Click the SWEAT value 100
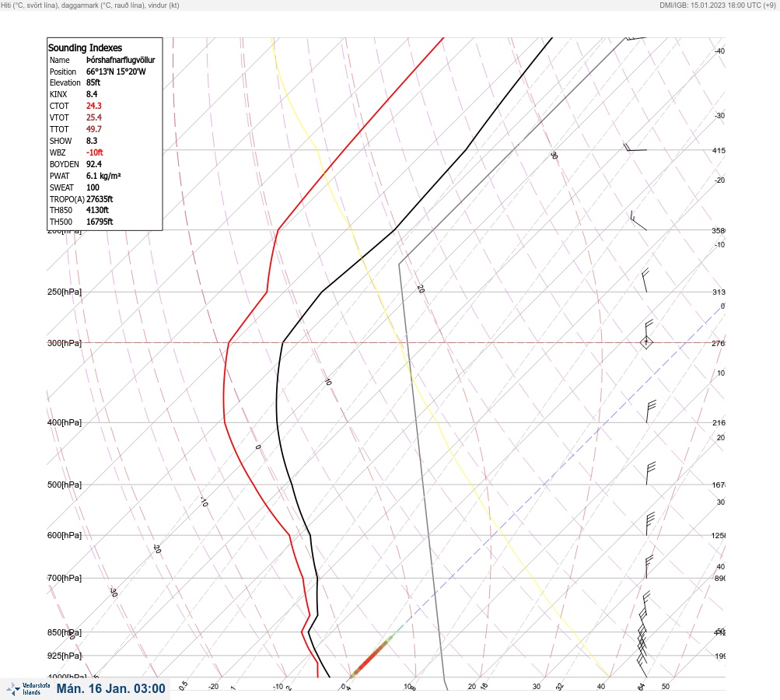The image size is (780, 700). pos(93,187)
